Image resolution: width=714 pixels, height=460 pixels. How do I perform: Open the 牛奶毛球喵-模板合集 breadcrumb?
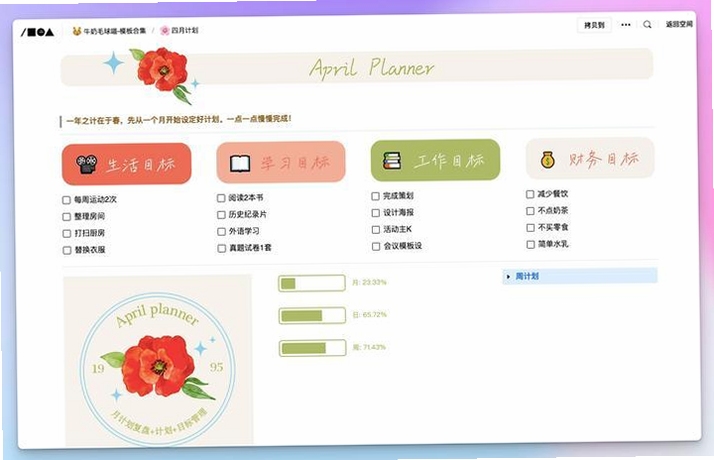click(x=109, y=31)
